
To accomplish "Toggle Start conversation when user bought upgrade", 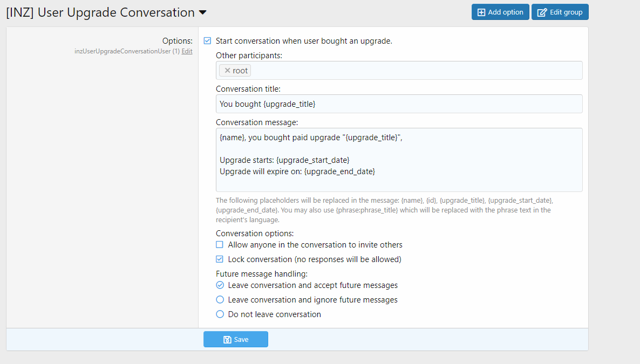I will (x=207, y=40).
